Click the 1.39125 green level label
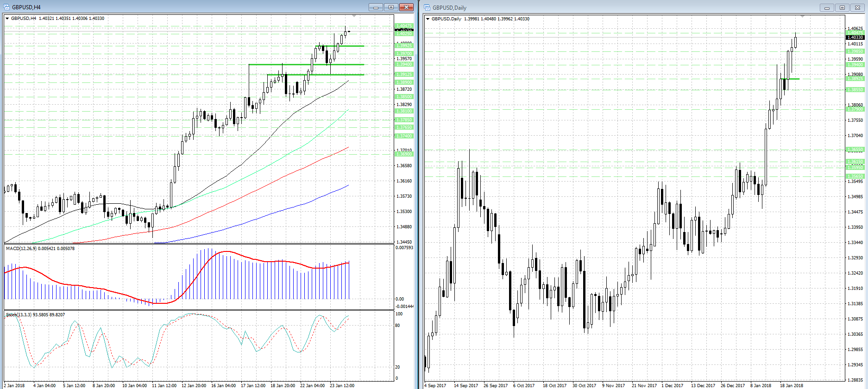The image size is (868, 389). [x=404, y=75]
